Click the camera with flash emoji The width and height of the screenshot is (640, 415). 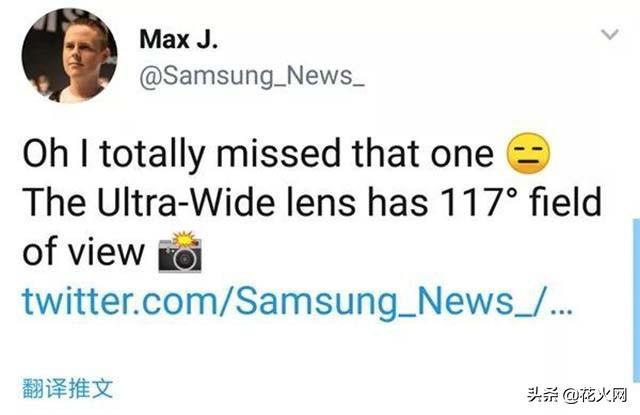pyautogui.click(x=180, y=252)
